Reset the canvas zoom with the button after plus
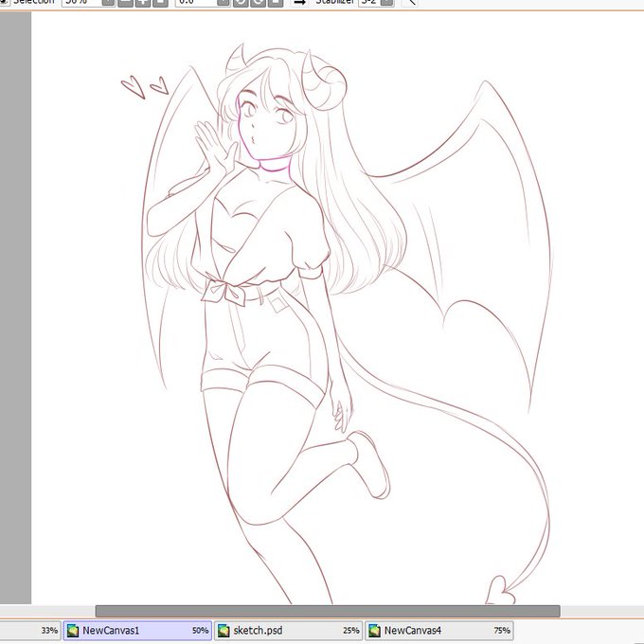This screenshot has width=644, height=644. 160,3
